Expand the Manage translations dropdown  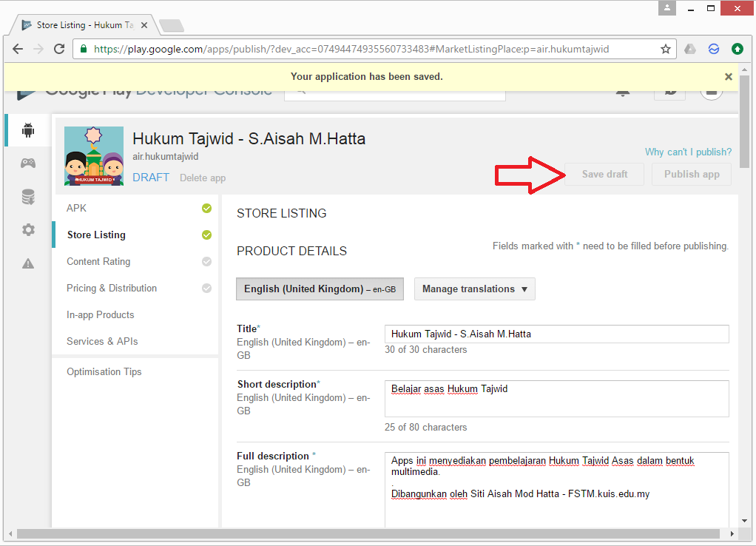[x=475, y=289]
